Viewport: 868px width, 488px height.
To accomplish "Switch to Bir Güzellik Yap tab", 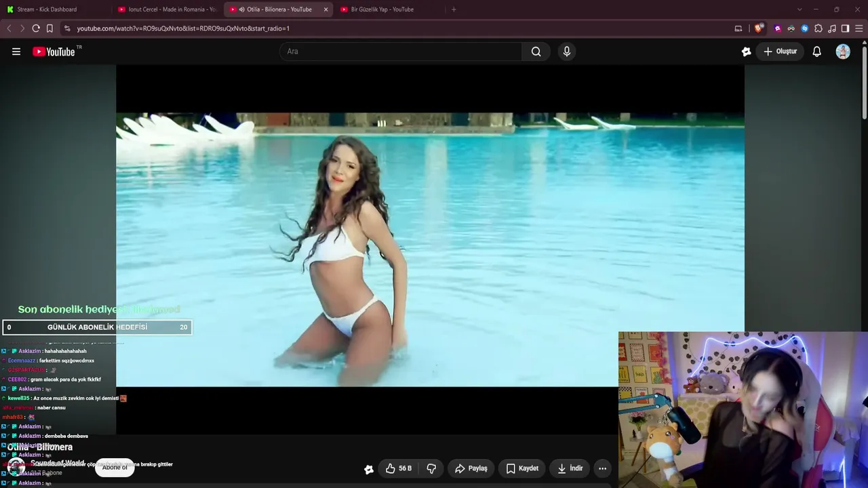I will coord(389,9).
